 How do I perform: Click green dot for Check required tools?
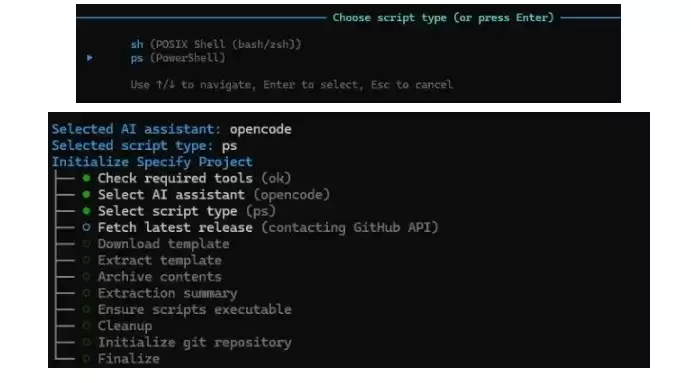(x=86, y=178)
